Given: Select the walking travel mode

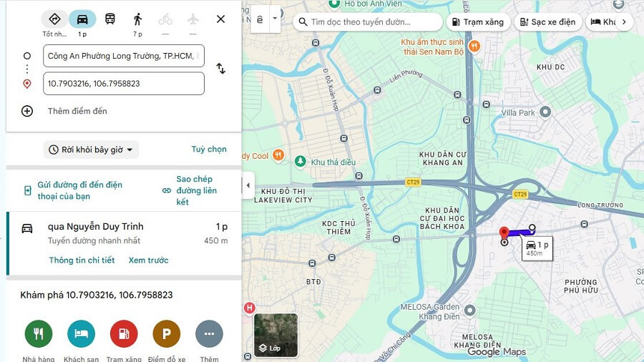Looking at the screenshot, I should 137,19.
